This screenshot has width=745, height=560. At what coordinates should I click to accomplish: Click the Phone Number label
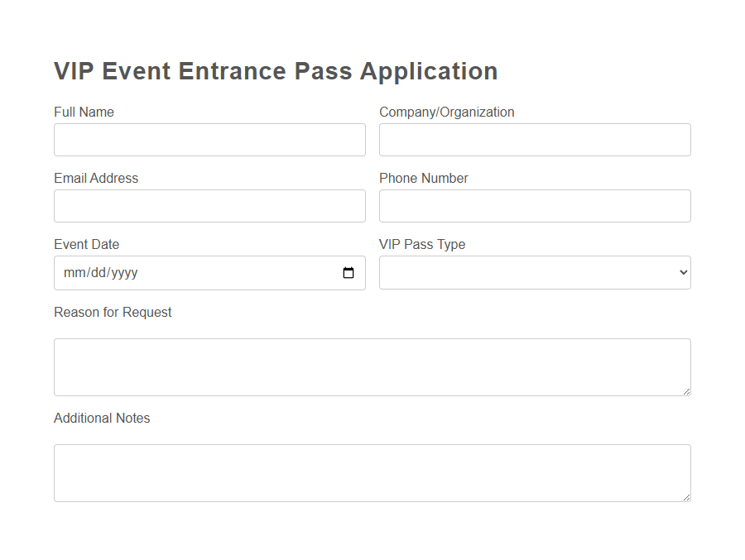click(423, 178)
